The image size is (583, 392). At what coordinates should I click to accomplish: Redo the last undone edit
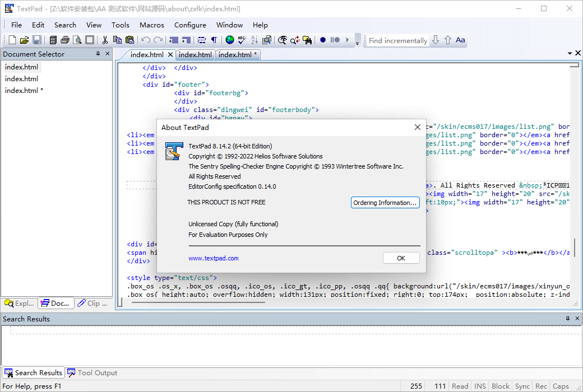(x=159, y=40)
